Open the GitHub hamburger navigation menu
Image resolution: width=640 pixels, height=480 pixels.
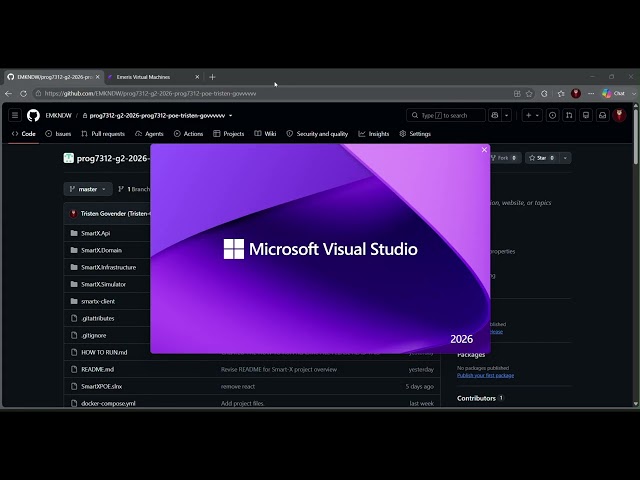point(15,116)
